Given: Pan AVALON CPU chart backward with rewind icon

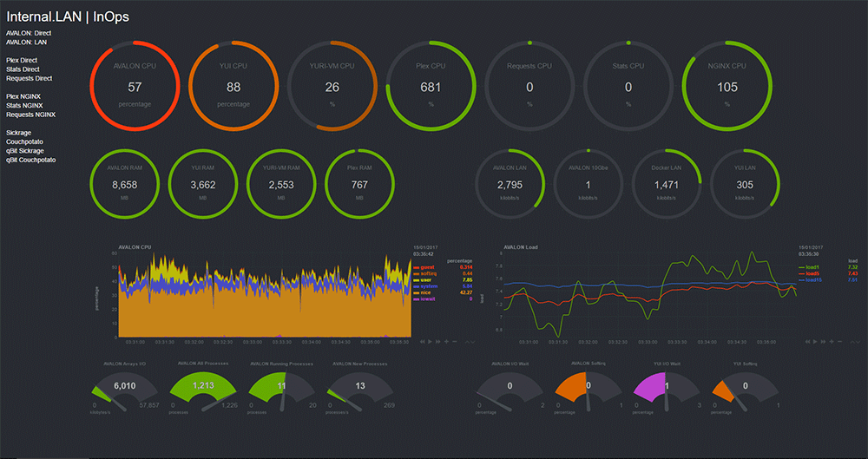Looking at the screenshot, I should [x=423, y=342].
